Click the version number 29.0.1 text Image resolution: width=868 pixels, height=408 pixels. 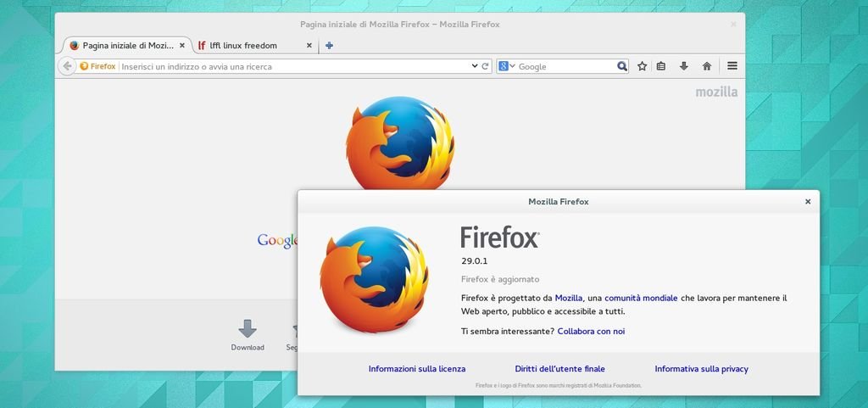pyautogui.click(x=474, y=260)
